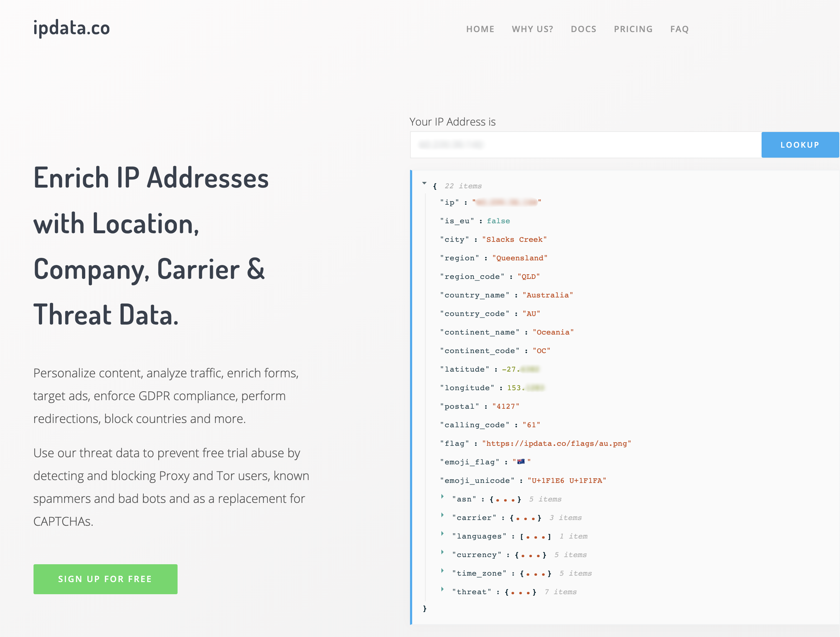Click the "3 items" label beside carrier
The height and width of the screenshot is (637, 840).
565,518
